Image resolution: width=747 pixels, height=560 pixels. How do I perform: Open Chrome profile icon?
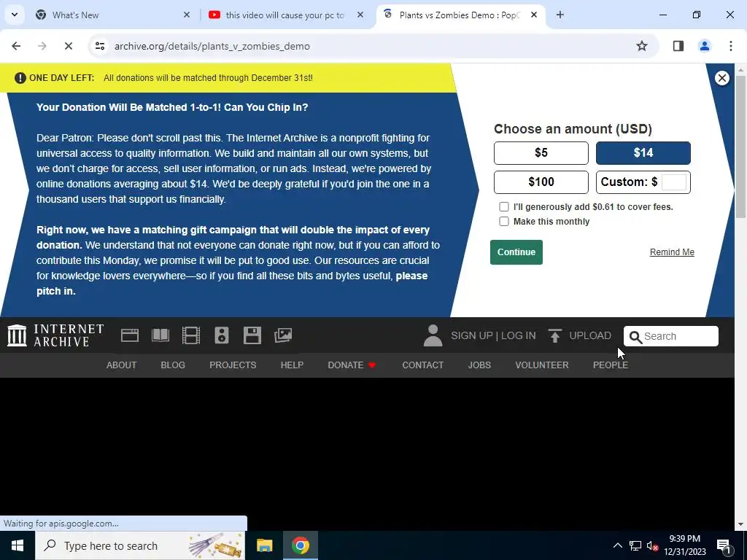click(x=705, y=46)
